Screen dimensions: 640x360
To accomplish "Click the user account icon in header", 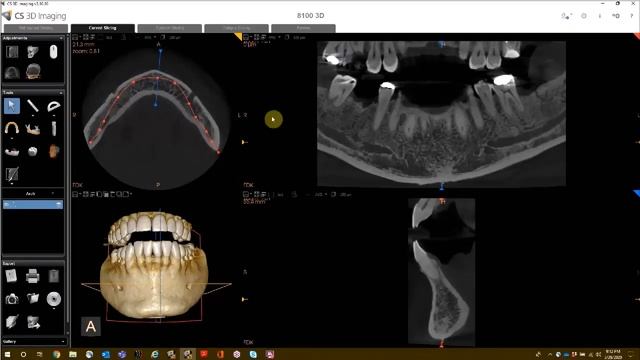I will 566,16.
